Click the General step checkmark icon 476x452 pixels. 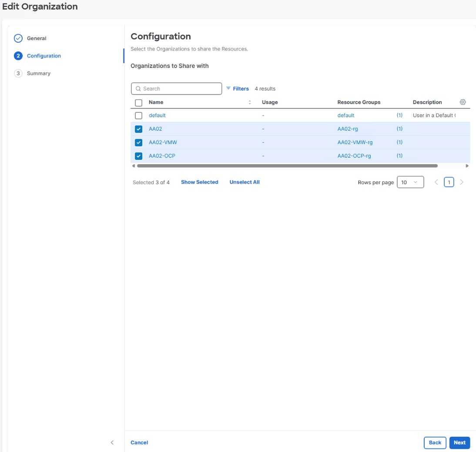[18, 38]
